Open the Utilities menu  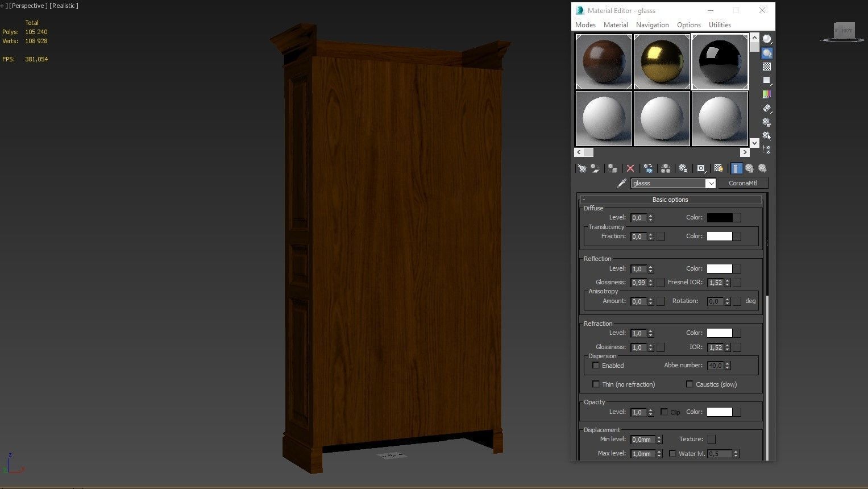[x=720, y=25]
